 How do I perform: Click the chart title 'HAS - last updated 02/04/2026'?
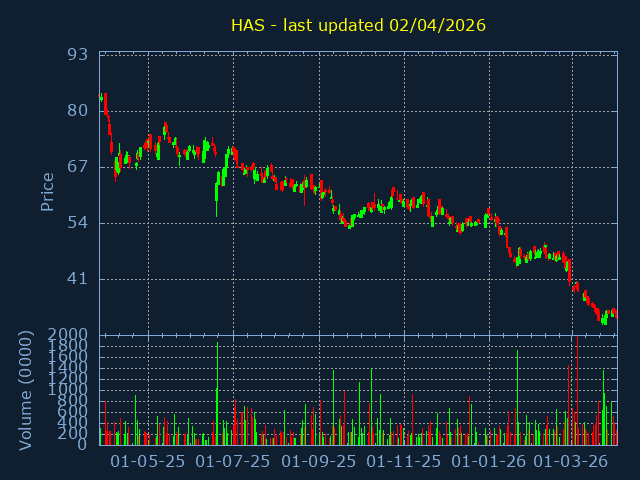358,25
